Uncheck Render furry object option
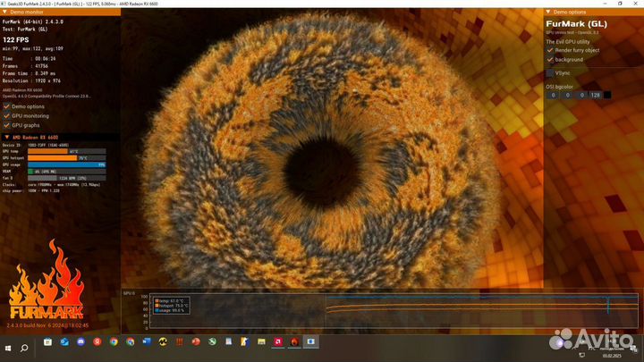Image resolution: width=644 pixels, height=362 pixels. 549,50
